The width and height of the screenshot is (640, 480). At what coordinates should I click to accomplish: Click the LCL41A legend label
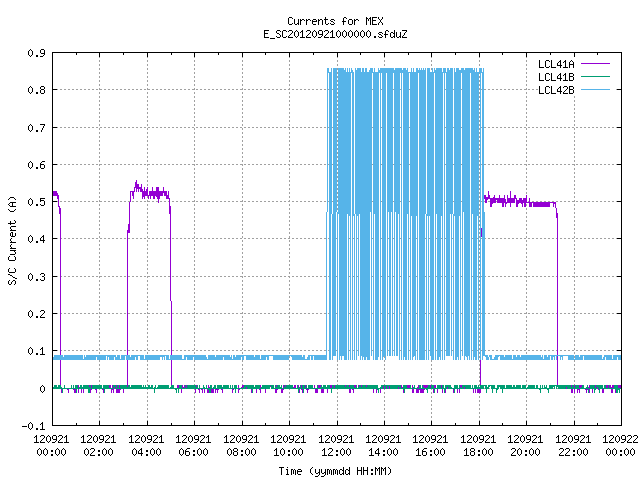click(556, 64)
